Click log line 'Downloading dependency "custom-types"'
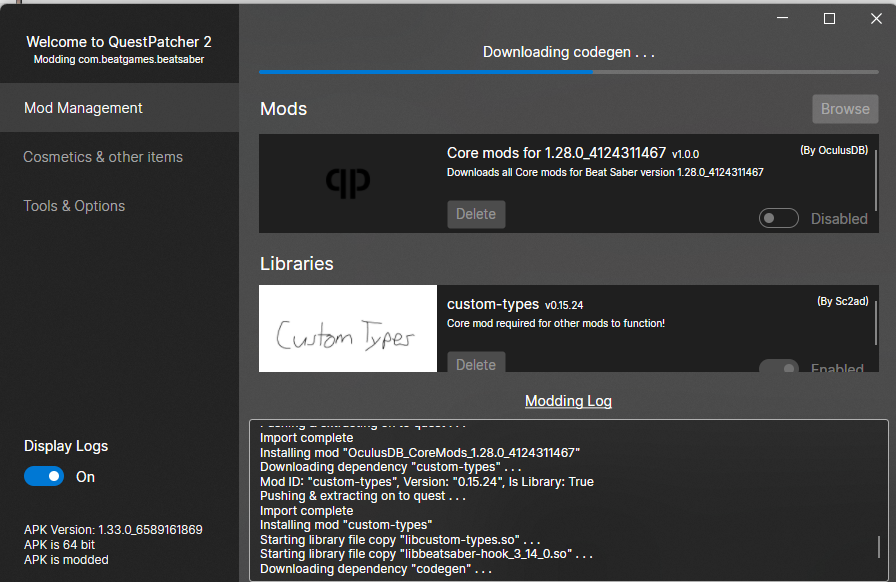 [x=390, y=467]
